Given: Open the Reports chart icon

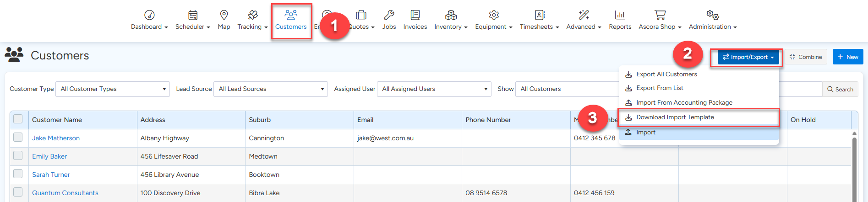Looking at the screenshot, I should [620, 15].
